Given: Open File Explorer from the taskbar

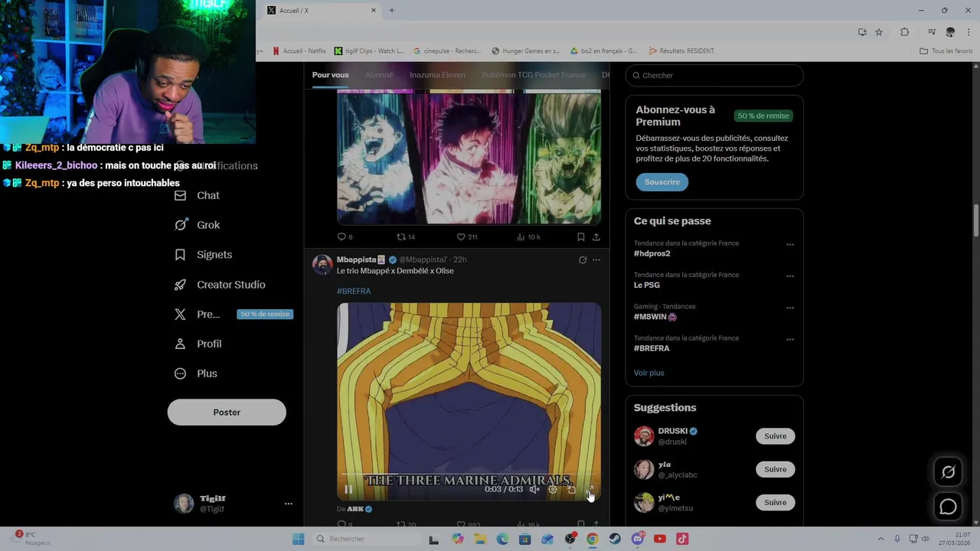Looking at the screenshot, I should [480, 539].
